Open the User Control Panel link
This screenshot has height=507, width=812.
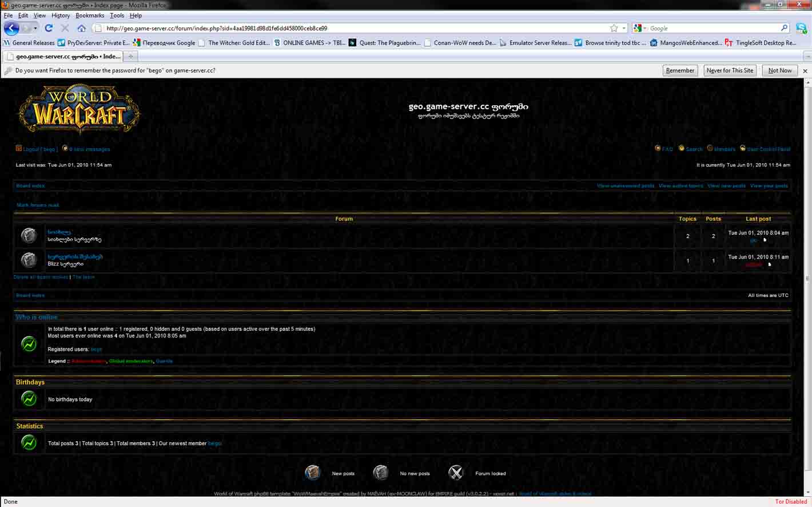(769, 149)
